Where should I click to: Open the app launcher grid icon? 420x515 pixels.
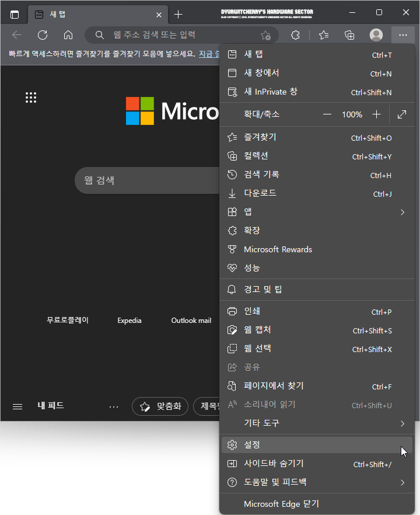pos(31,98)
